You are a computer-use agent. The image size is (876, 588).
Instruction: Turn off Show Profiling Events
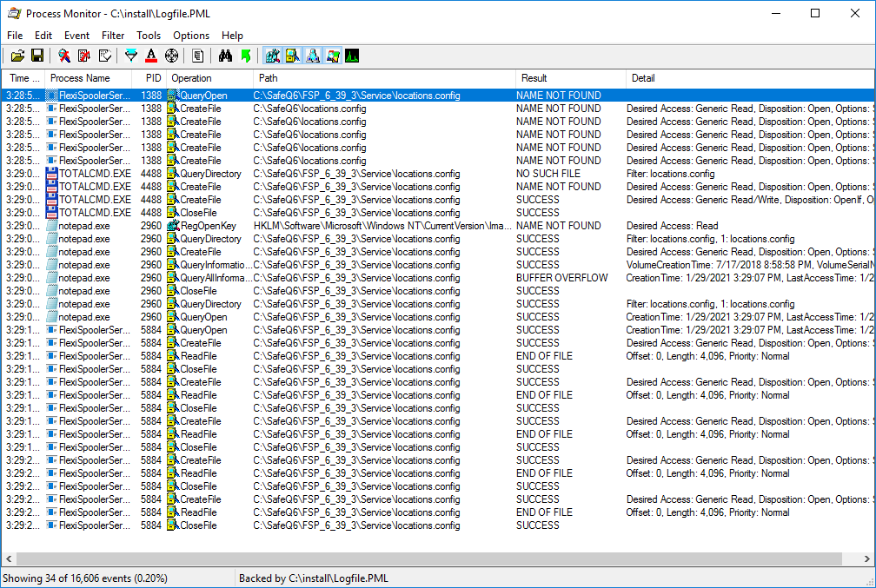(x=352, y=55)
